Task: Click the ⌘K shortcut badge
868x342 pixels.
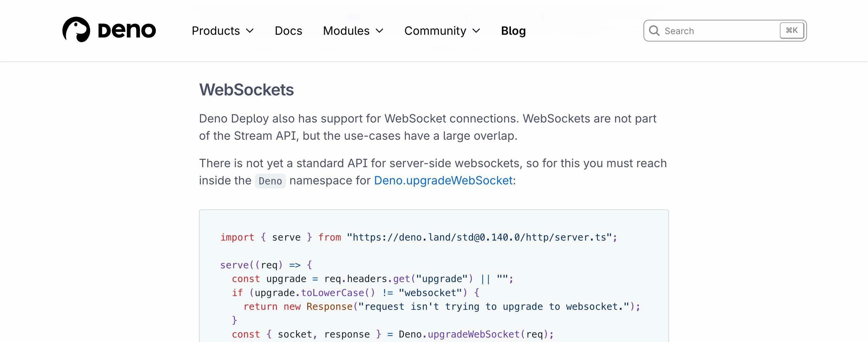Action: coord(791,31)
